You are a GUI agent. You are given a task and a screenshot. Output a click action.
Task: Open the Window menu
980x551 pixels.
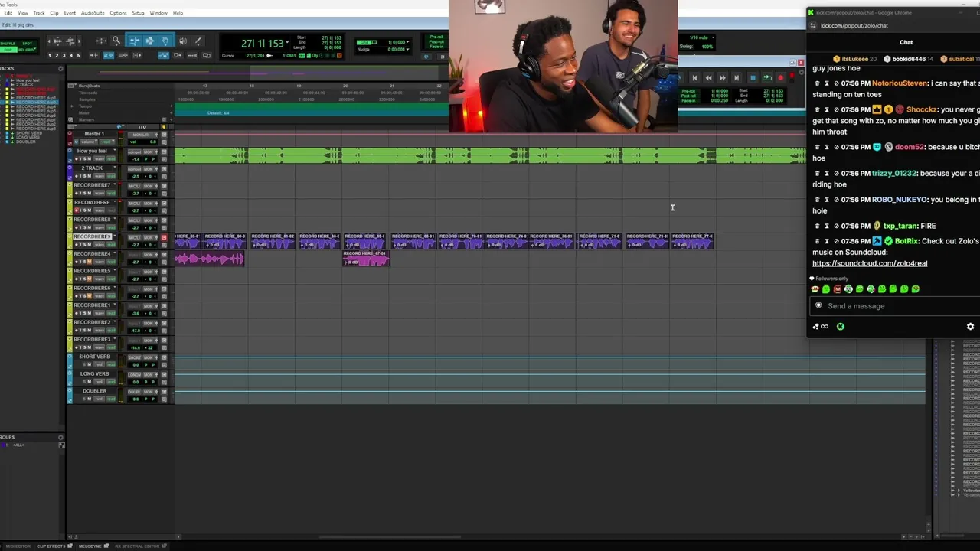tap(158, 13)
